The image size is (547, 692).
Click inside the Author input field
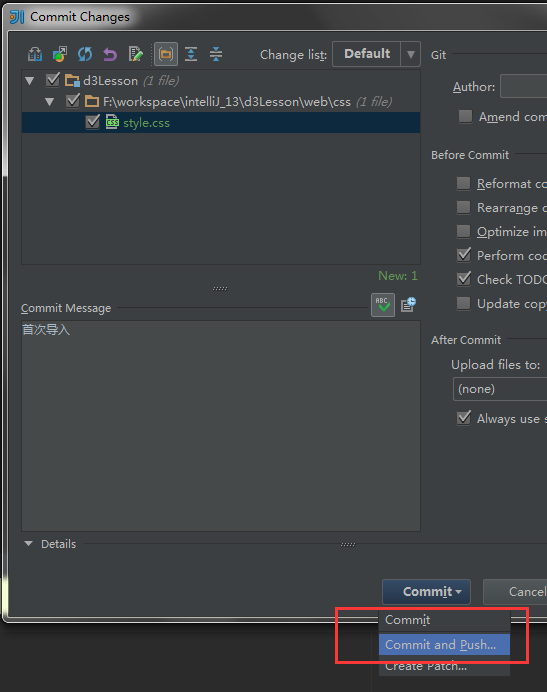[524, 86]
